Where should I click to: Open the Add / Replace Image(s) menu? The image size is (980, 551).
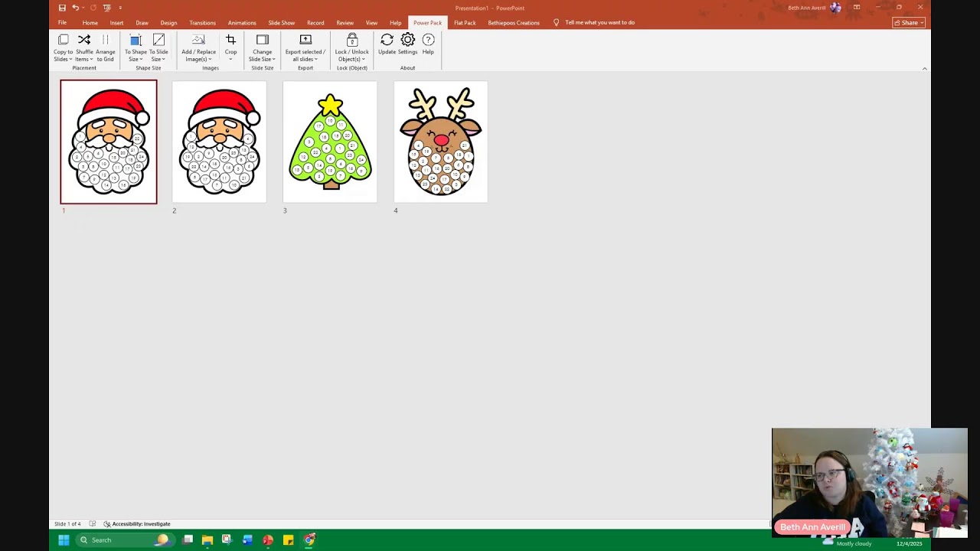[x=198, y=48]
